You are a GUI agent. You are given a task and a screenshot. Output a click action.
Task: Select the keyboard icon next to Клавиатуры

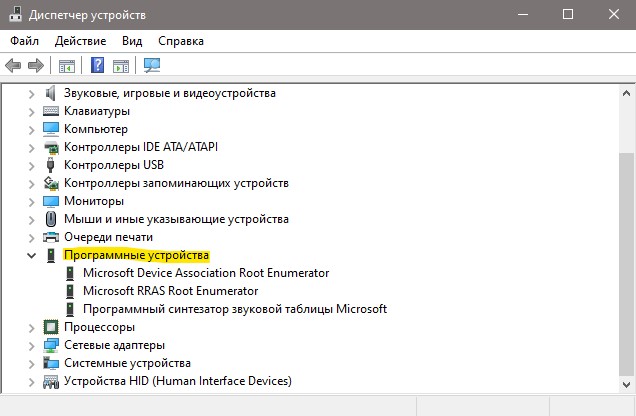click(51, 111)
